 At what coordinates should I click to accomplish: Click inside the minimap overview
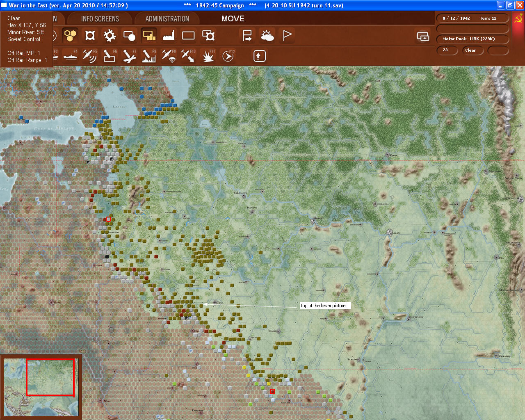point(41,387)
